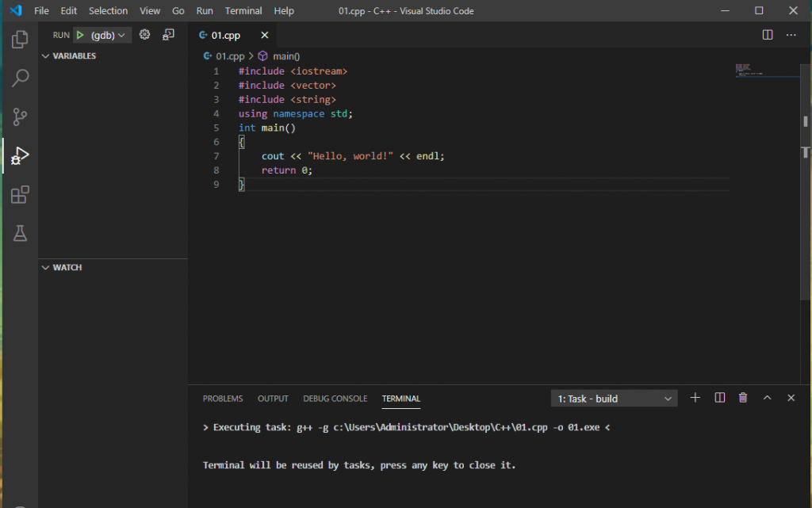Screen dimensions: 812x508
Task: Maximize the Visual Studio Code window
Action: tap(759, 10)
